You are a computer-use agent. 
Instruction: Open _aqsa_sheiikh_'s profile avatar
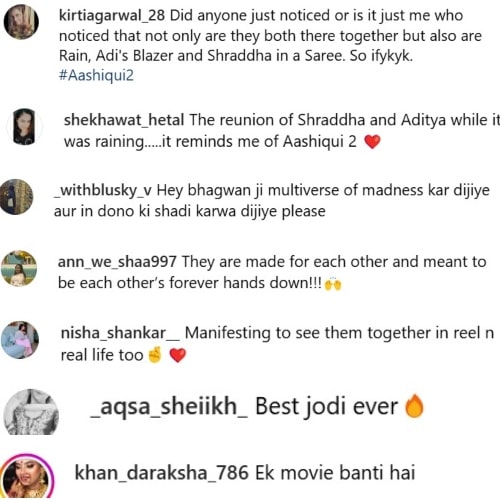click(31, 412)
